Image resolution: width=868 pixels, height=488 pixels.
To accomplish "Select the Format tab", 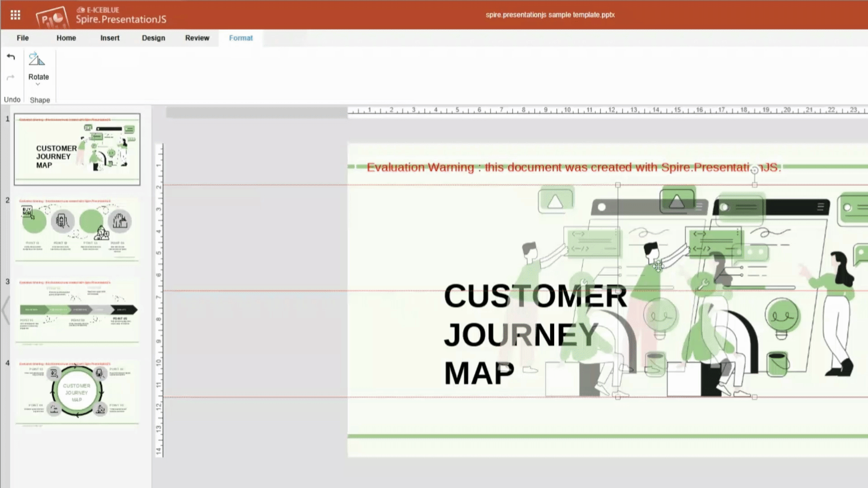I will click(241, 38).
